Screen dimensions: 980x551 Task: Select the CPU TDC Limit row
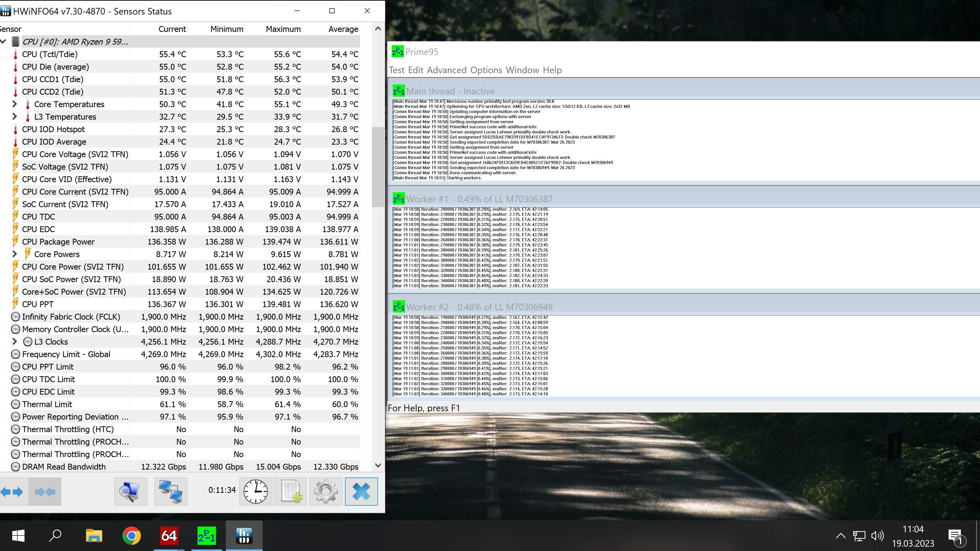[x=180, y=379]
